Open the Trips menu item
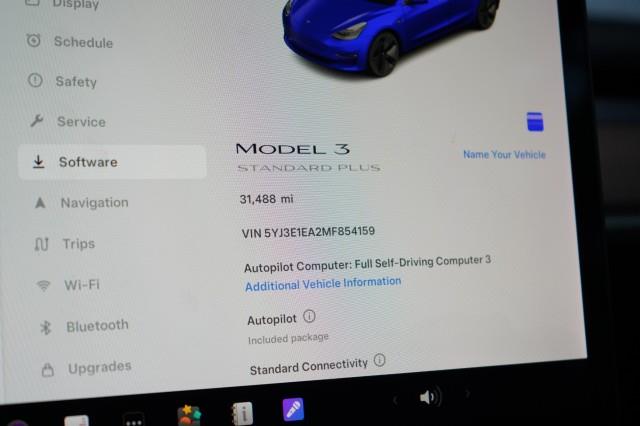 pos(64,244)
